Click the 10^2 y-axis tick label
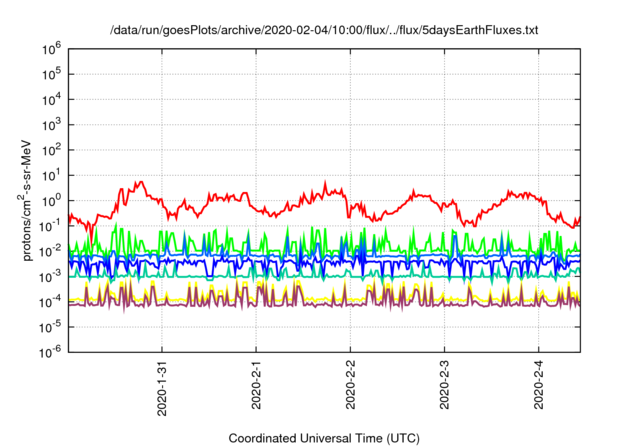Viewport: 640px width, 448px height. click(x=51, y=150)
